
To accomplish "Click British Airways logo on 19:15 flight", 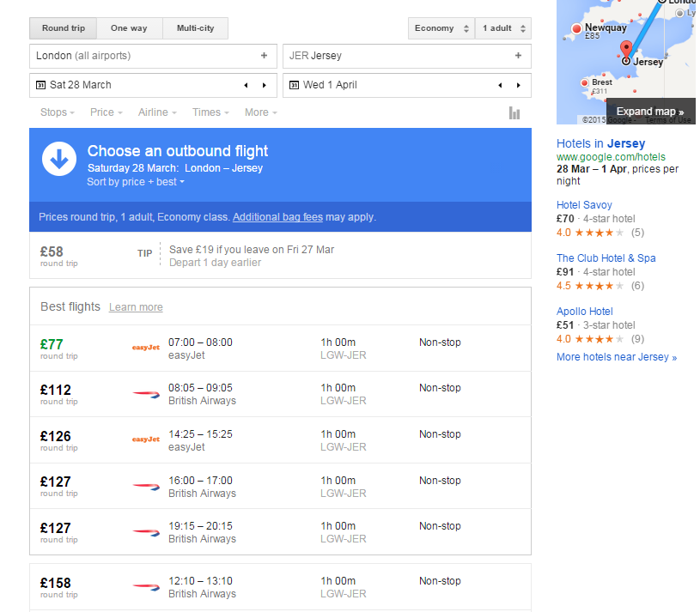I will pos(146,532).
